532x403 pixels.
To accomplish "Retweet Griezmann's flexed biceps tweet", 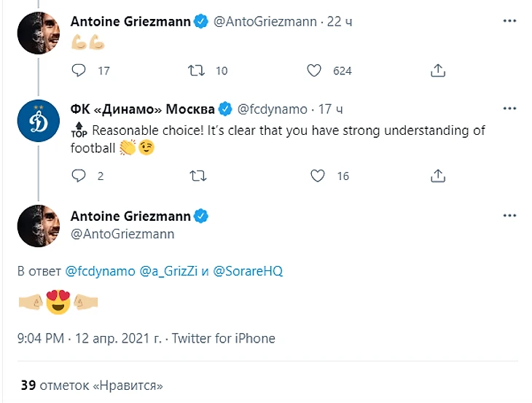I will [x=197, y=70].
